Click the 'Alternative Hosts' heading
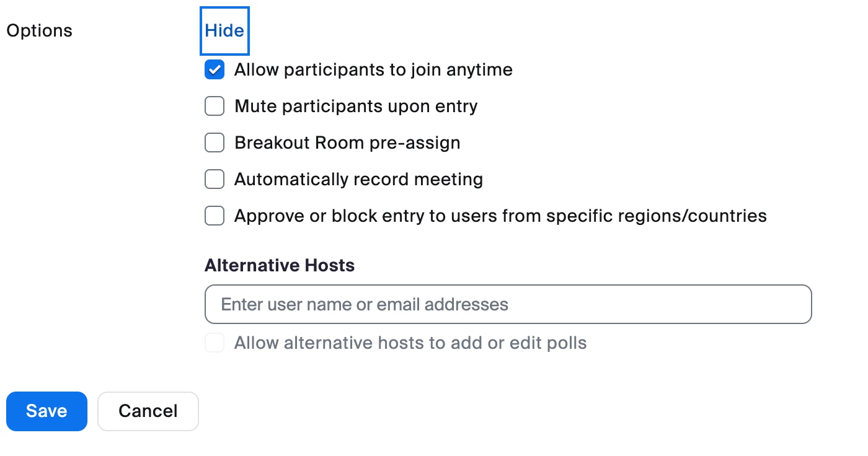868x456 pixels. 280,266
